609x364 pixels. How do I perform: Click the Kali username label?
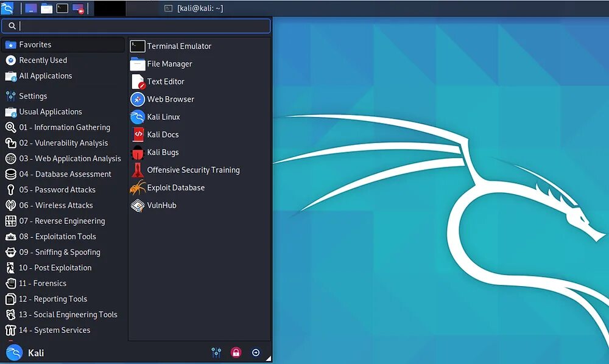click(x=36, y=353)
